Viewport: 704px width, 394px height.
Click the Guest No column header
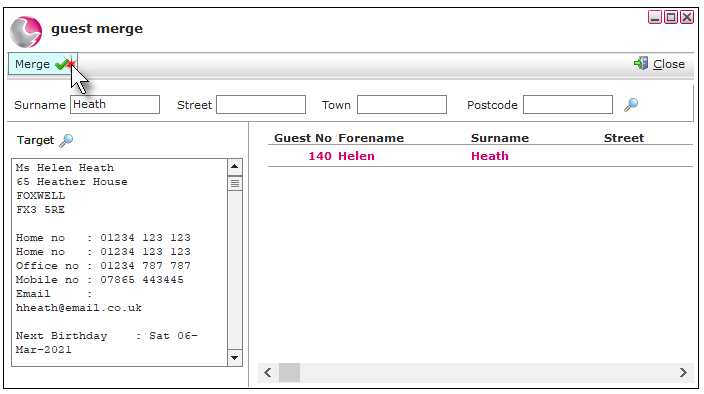pos(303,138)
